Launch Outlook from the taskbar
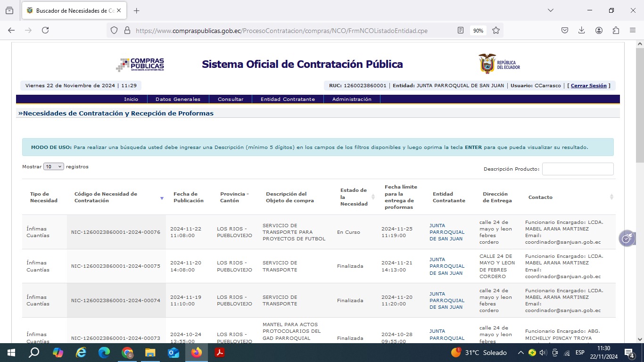Image resolution: width=644 pixels, height=362 pixels. (173, 353)
